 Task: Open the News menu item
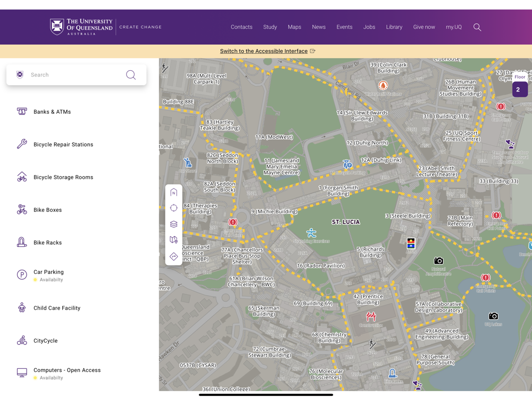pos(319,27)
